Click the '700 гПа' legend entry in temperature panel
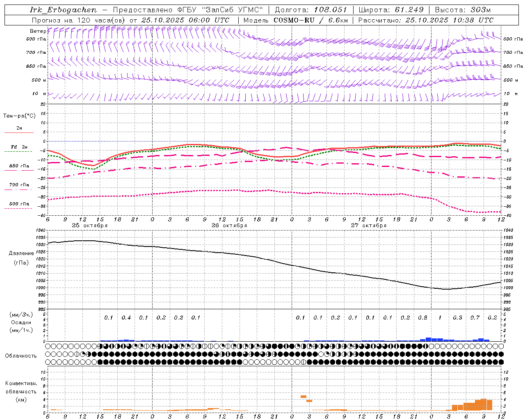 point(19,185)
